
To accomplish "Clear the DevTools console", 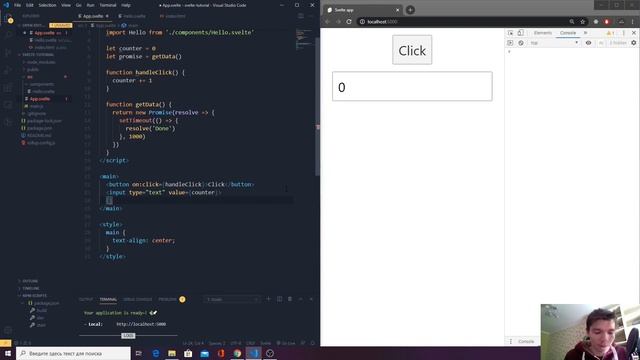I will pos(521,43).
